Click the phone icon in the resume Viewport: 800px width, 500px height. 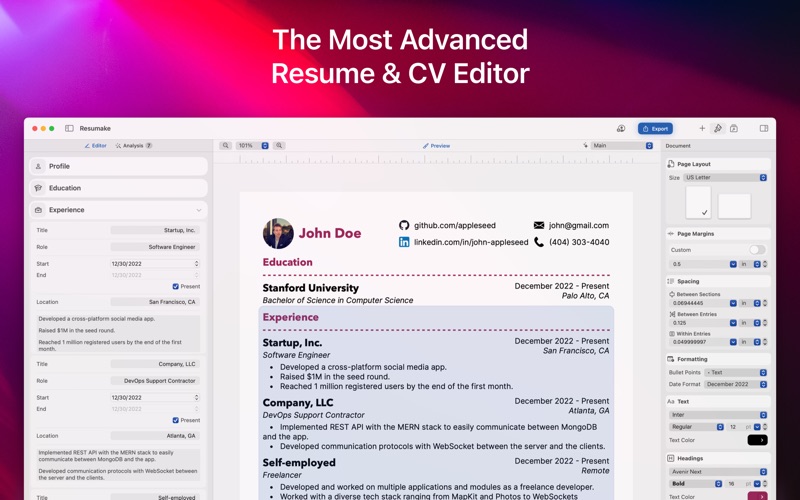pos(539,242)
